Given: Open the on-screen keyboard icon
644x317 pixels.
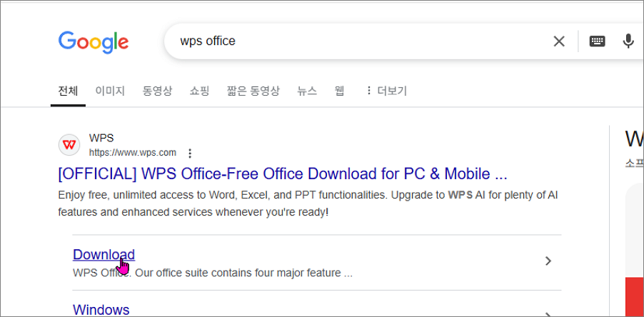Looking at the screenshot, I should point(597,41).
